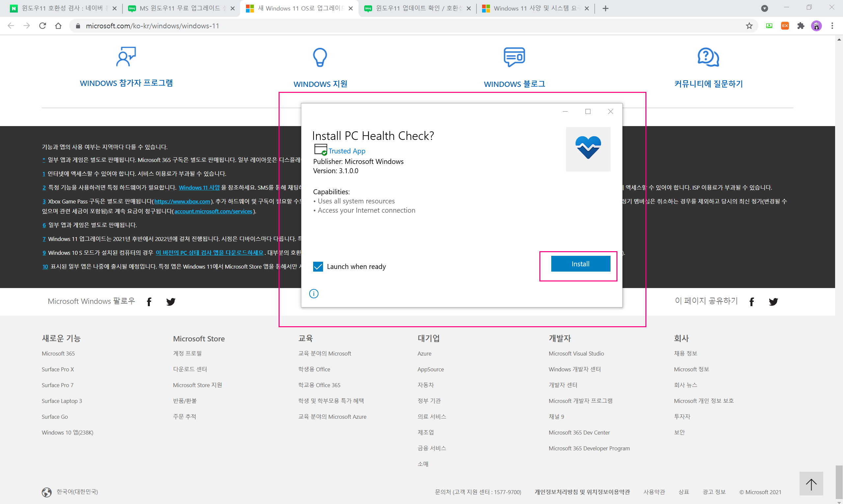Share page on Twitter under 이 페이지 공유하기
The image size is (843, 504).
click(x=774, y=302)
